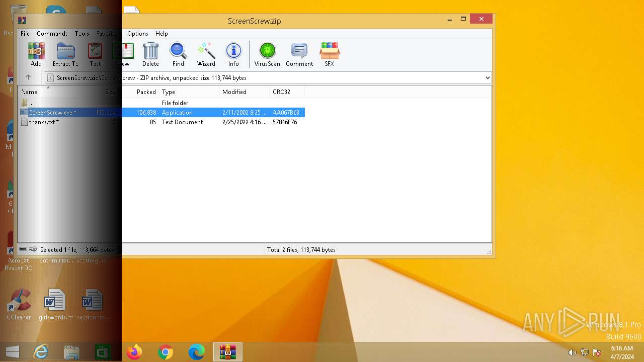This screenshot has height=362, width=644.
Task: Click the network tray icon
Action: 585,352
